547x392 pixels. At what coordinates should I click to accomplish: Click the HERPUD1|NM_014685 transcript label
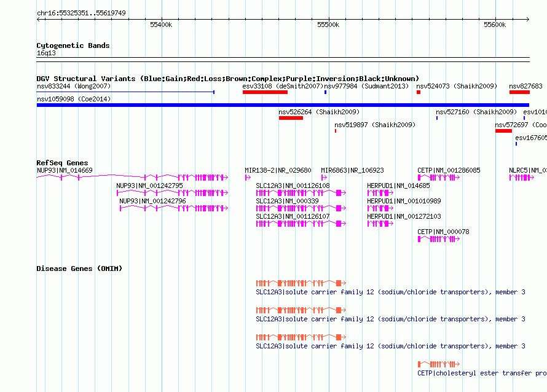click(x=398, y=186)
